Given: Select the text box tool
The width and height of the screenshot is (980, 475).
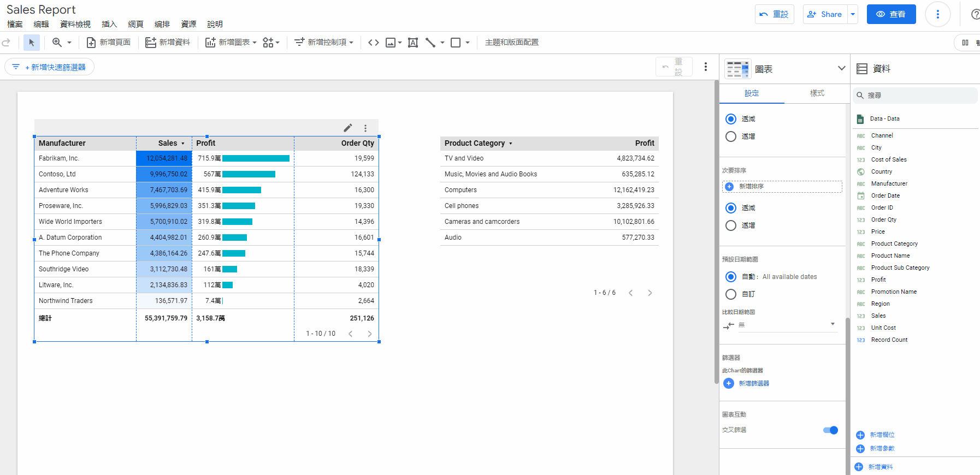Looking at the screenshot, I should pyautogui.click(x=413, y=43).
